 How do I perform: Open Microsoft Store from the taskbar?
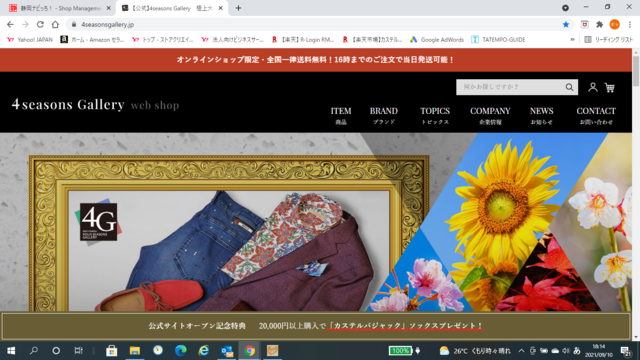pyautogui.click(x=111, y=351)
